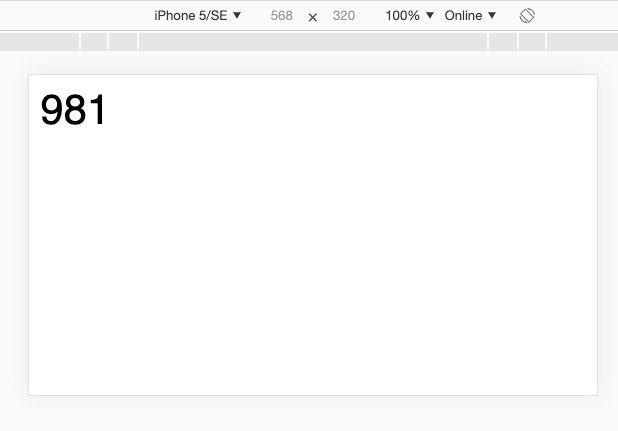Click the × separator between dimensions
This screenshot has height=431, width=618.
(313, 17)
